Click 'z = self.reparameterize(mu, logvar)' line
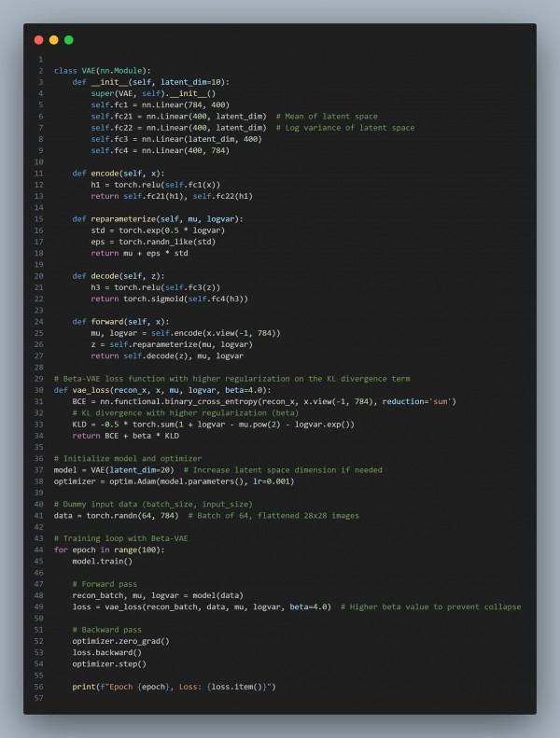The height and width of the screenshot is (738, 560). [172, 344]
